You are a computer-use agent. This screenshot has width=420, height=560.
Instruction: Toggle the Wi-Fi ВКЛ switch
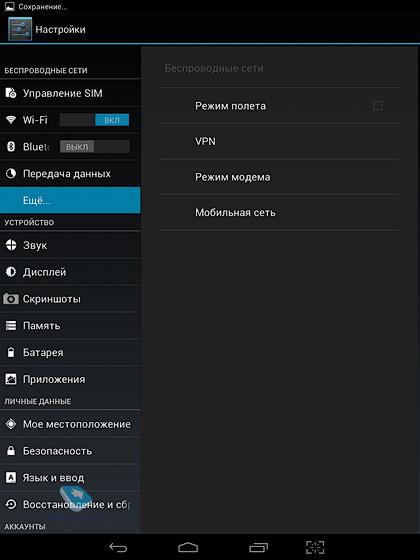pos(94,120)
